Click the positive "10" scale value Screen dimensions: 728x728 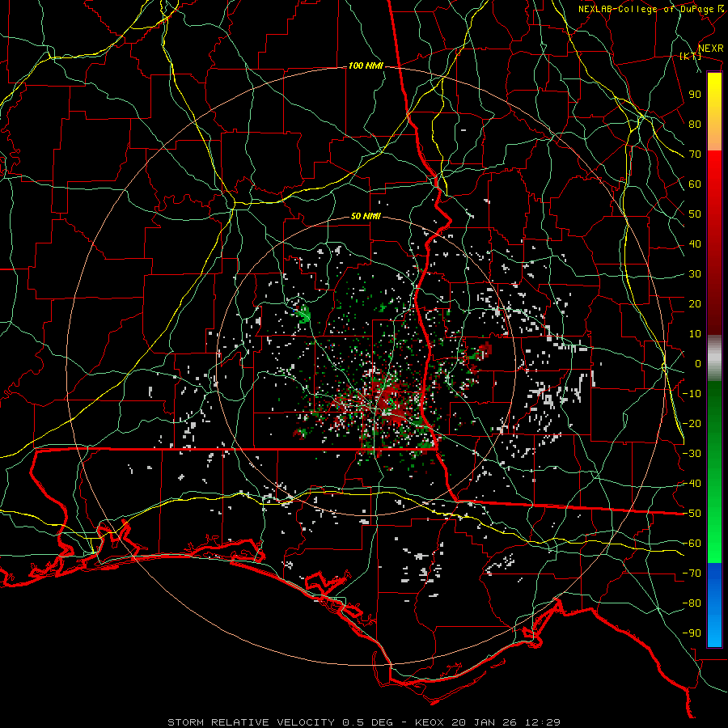(695, 334)
